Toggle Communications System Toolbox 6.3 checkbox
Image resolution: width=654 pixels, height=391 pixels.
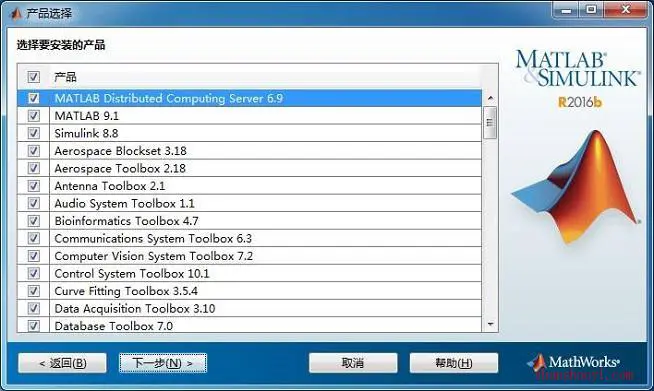click(x=34, y=238)
